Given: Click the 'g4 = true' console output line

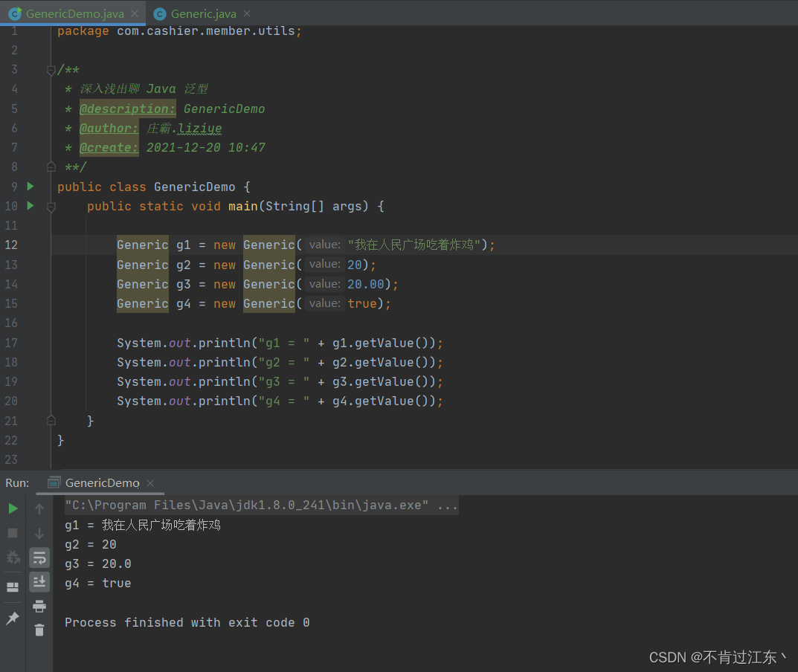Looking at the screenshot, I should [x=97, y=583].
